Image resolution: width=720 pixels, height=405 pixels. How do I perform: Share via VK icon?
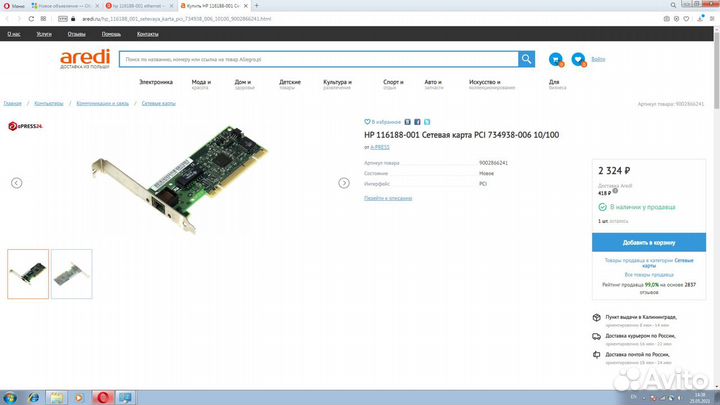[407, 122]
